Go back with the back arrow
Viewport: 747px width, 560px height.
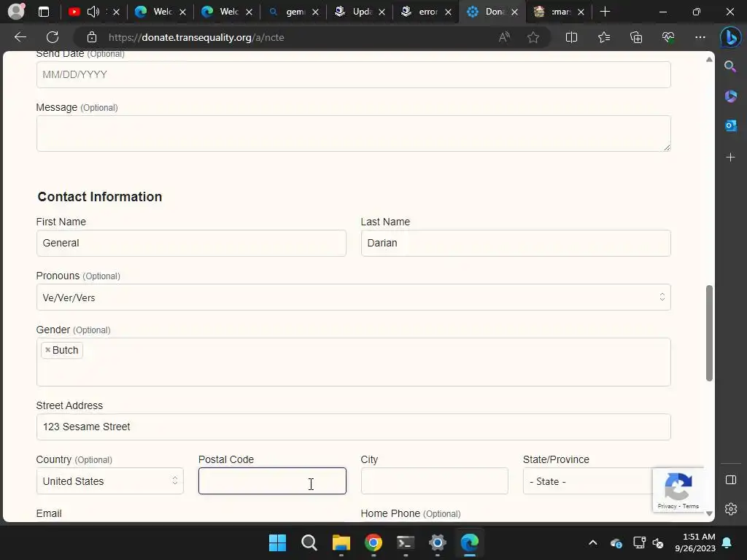(x=20, y=37)
